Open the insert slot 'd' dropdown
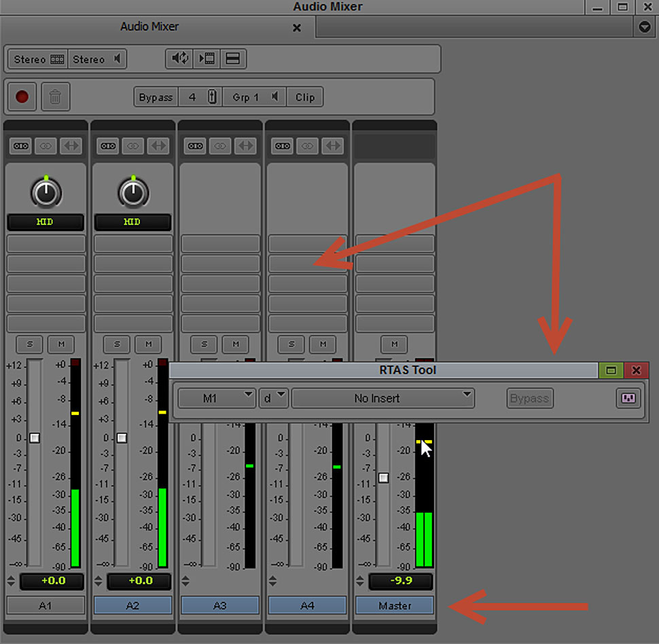This screenshot has height=644, width=659. (273, 398)
